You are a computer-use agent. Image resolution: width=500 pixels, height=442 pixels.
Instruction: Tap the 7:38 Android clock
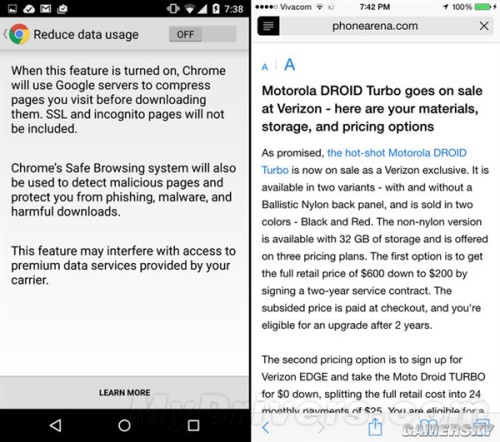tap(234, 9)
